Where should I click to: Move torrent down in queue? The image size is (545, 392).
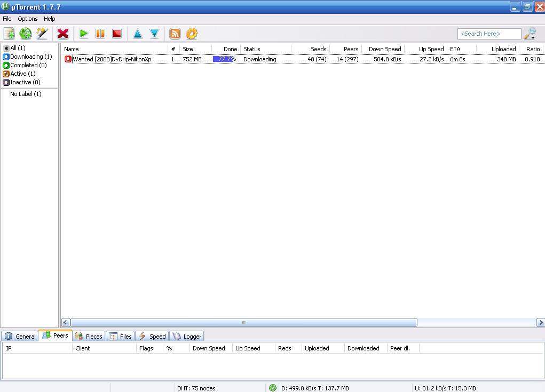[154, 34]
